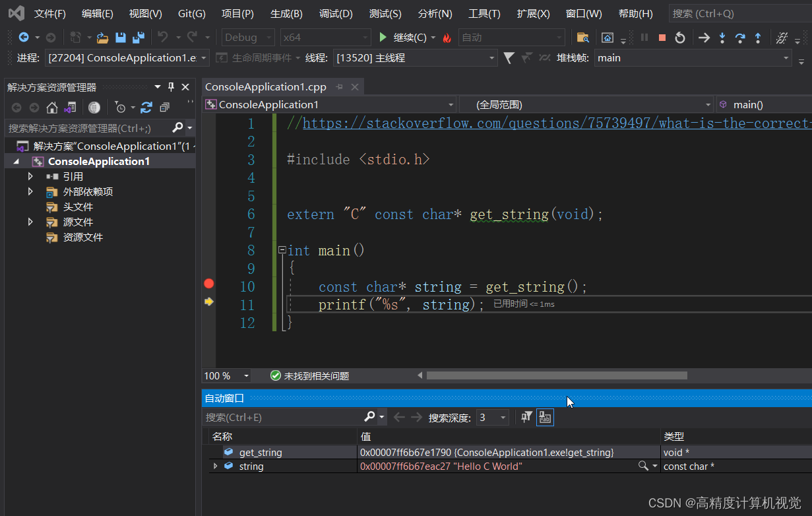Pin the ConsoleApplication1.cpp tab

[340, 87]
